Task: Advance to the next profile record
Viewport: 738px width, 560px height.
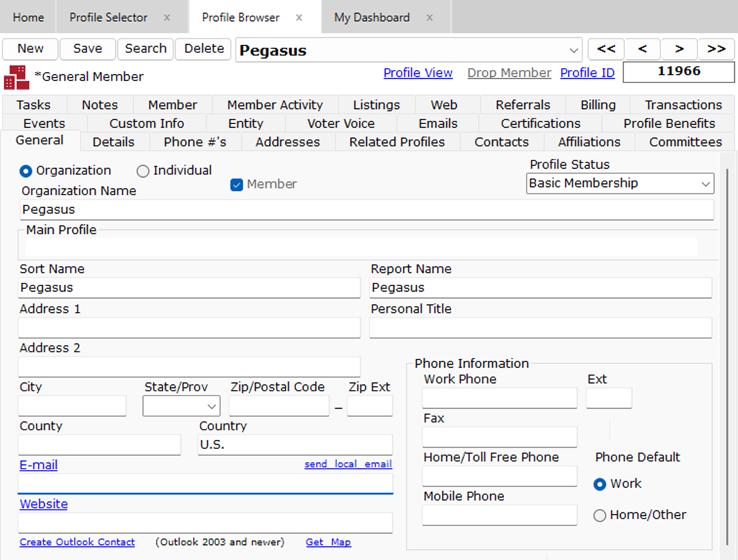Action: [679, 49]
